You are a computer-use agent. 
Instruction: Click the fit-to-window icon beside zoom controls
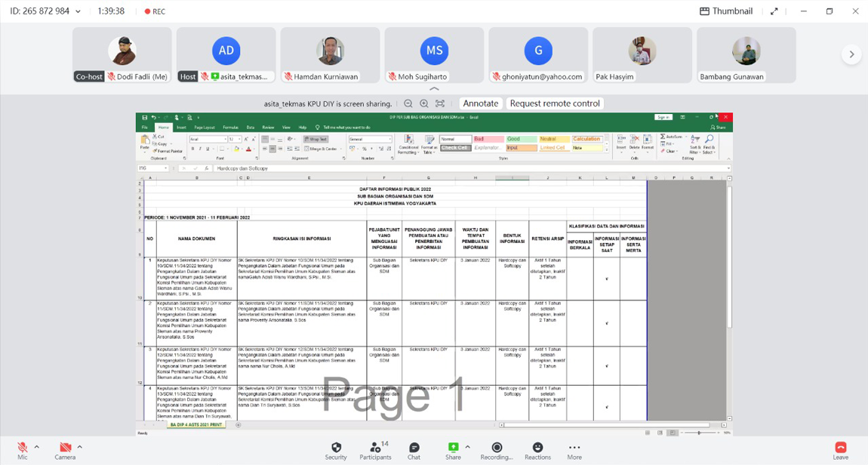(x=440, y=103)
